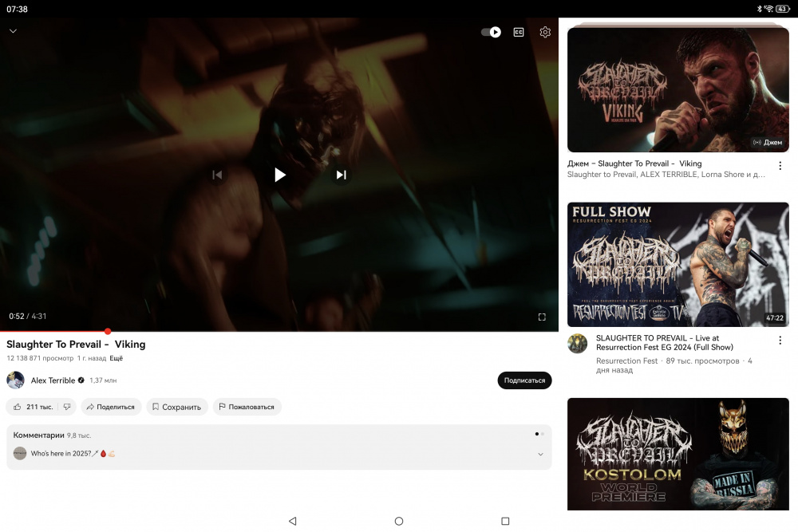Open the Джем Viking mix thumbnail
798x532 pixels.
point(678,89)
